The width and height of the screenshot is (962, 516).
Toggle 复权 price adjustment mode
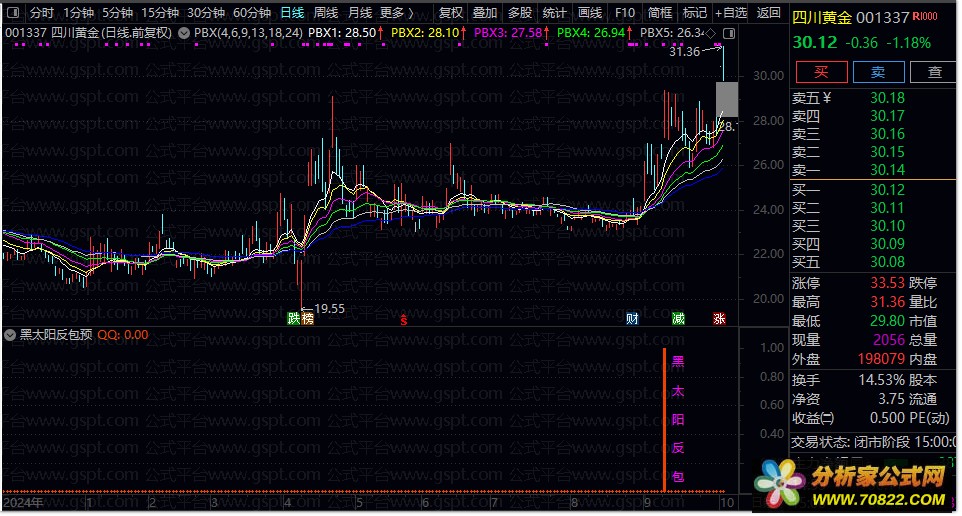(x=451, y=13)
